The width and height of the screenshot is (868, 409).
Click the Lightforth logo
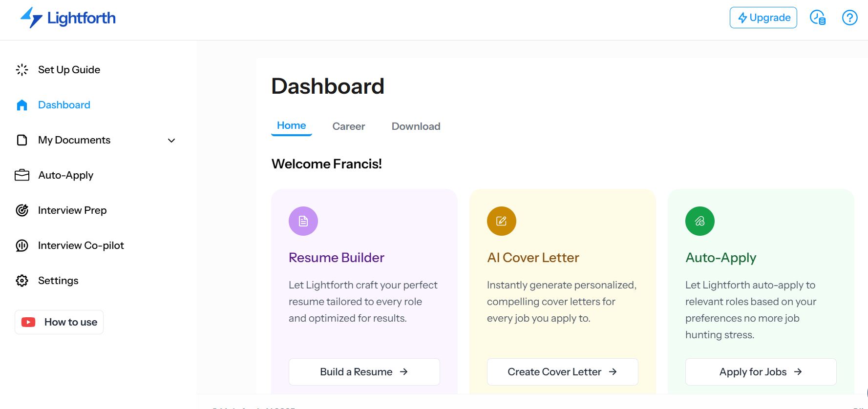[x=68, y=18]
